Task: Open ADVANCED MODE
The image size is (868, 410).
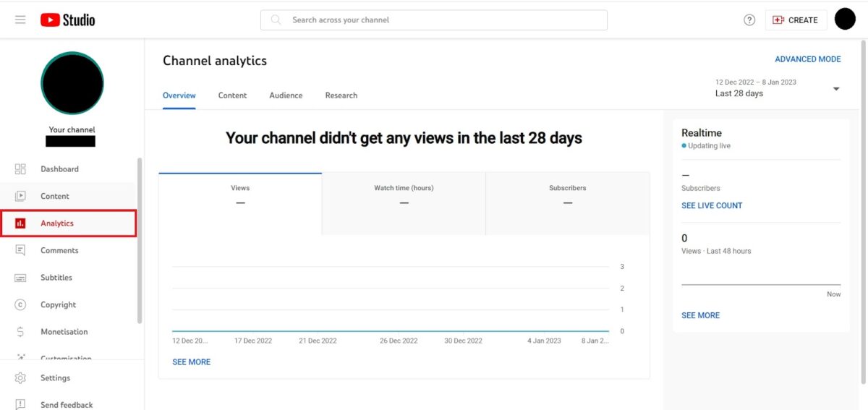Action: coord(808,59)
